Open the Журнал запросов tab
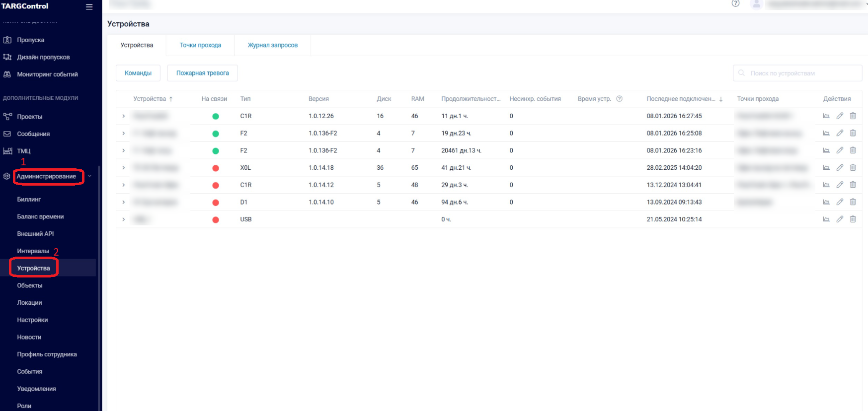Screen dimensions: 868x411 point(272,45)
